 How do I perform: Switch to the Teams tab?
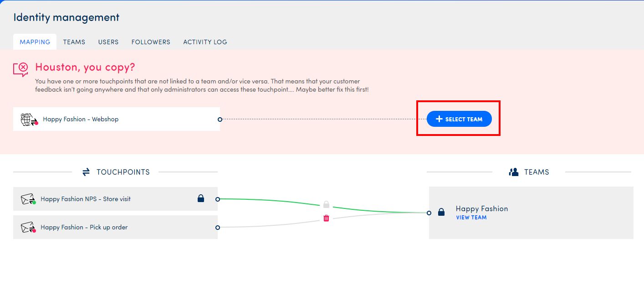point(74,42)
